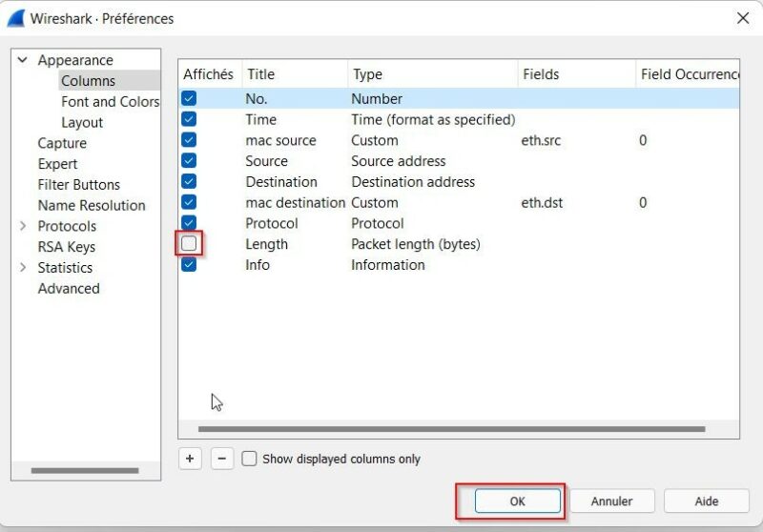Uncheck the Source column checkbox
The height and width of the screenshot is (532, 763).
point(189,160)
